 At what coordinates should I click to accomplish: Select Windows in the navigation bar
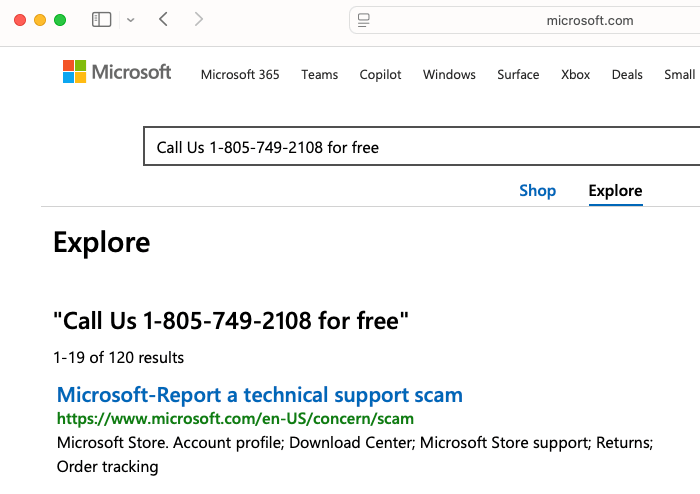click(x=449, y=75)
